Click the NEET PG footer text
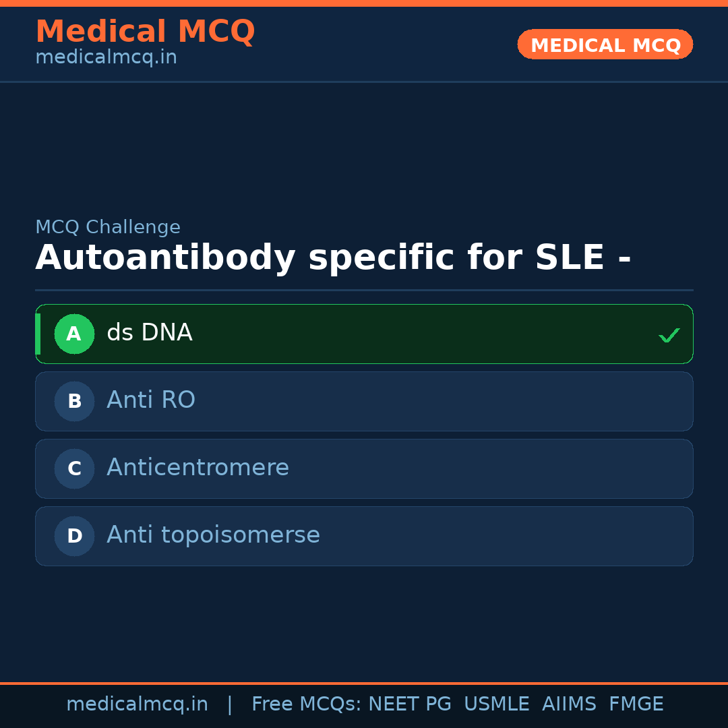This screenshot has height=728, width=728. point(410,704)
